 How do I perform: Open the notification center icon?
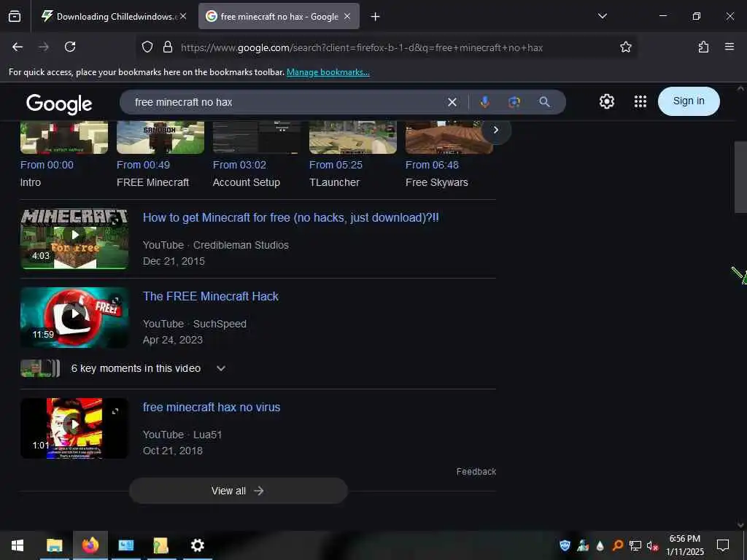point(723,545)
